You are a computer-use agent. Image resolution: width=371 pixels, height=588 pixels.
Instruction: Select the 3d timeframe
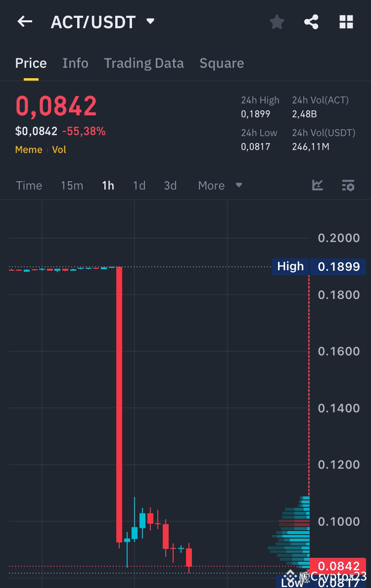(x=170, y=185)
